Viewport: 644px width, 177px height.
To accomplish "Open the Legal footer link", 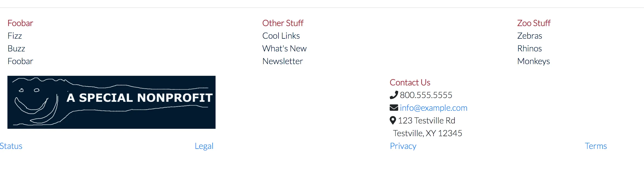I will pyautogui.click(x=204, y=146).
